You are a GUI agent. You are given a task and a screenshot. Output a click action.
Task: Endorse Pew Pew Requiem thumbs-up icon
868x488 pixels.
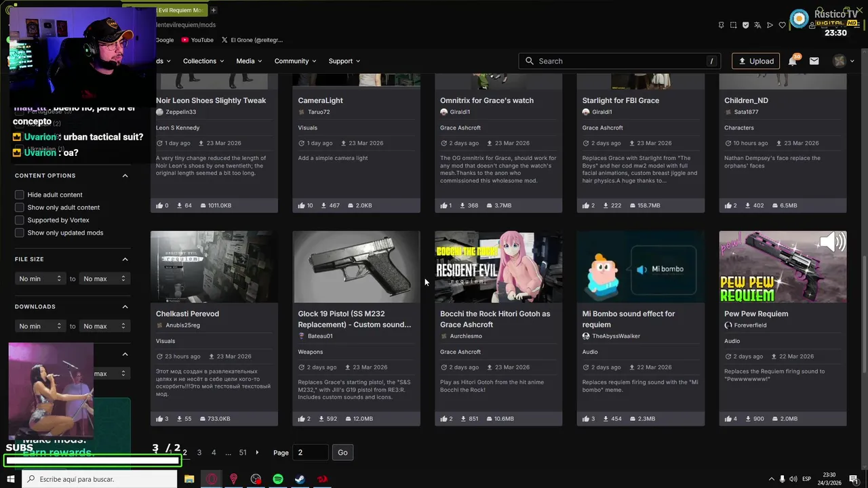coord(728,419)
